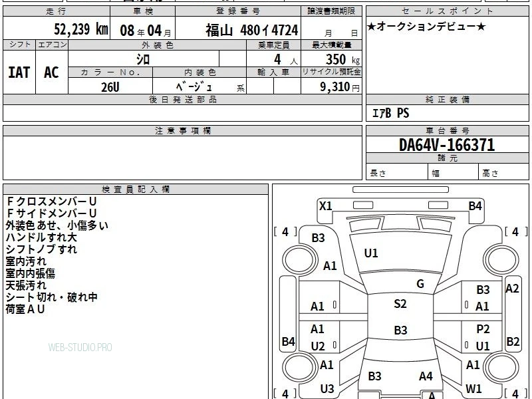This screenshot has height=399, width=532.
Task: Click the 注意事項欄 header
Action: [182, 131]
